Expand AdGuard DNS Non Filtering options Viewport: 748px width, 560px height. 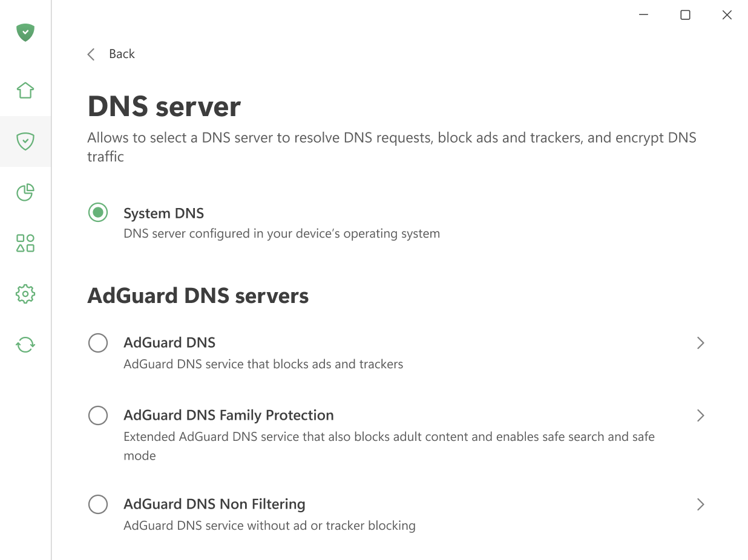[700, 504]
